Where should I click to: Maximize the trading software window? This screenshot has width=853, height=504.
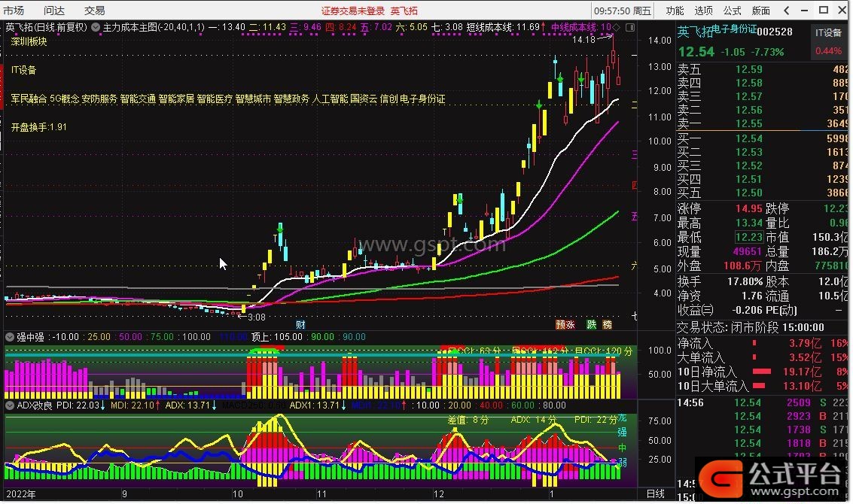click(824, 11)
